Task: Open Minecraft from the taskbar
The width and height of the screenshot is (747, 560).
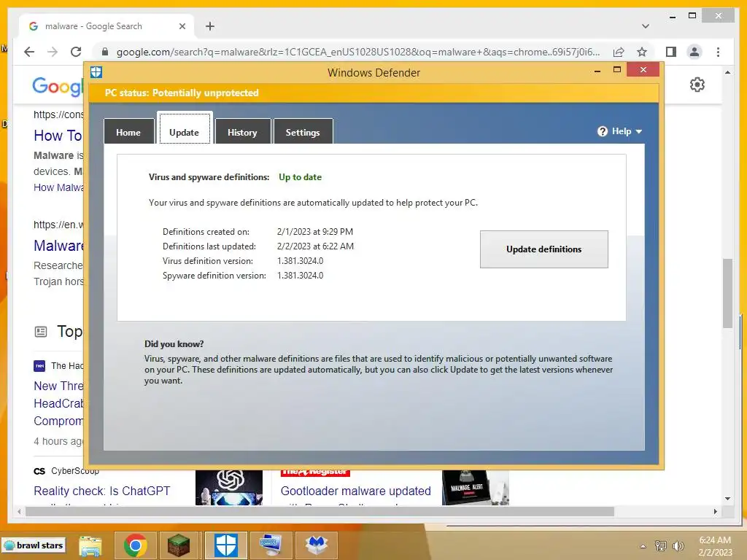Action: 179,545
